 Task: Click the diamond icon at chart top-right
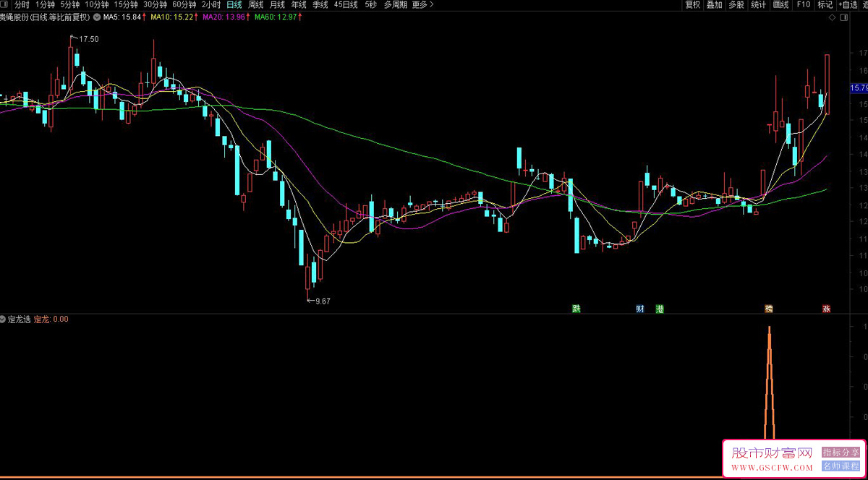point(833,17)
